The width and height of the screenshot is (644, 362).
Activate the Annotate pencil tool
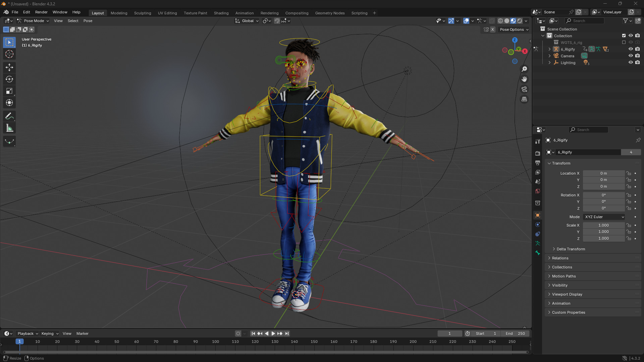point(9,116)
